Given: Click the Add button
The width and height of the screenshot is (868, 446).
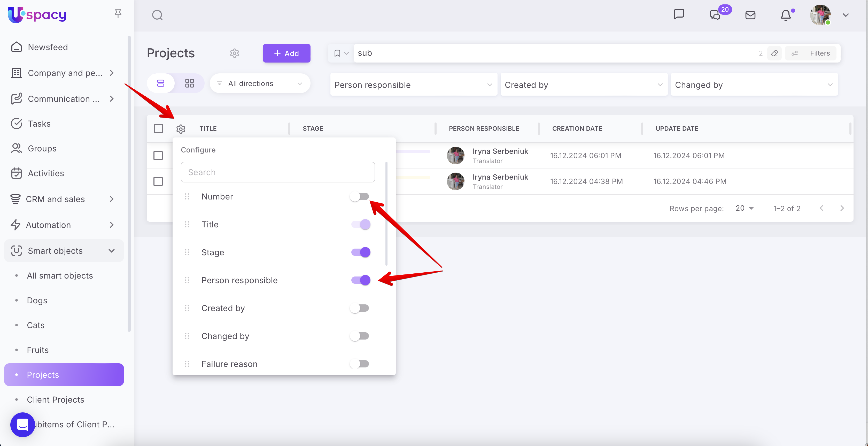Looking at the screenshot, I should [286, 53].
